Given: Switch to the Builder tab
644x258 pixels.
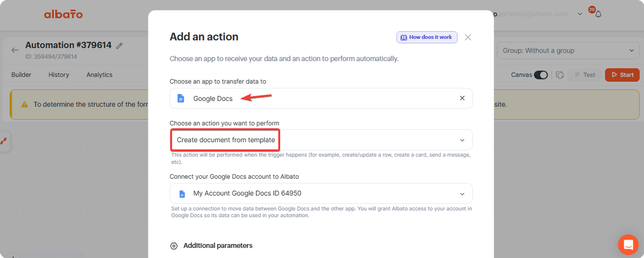Looking at the screenshot, I should tap(21, 75).
